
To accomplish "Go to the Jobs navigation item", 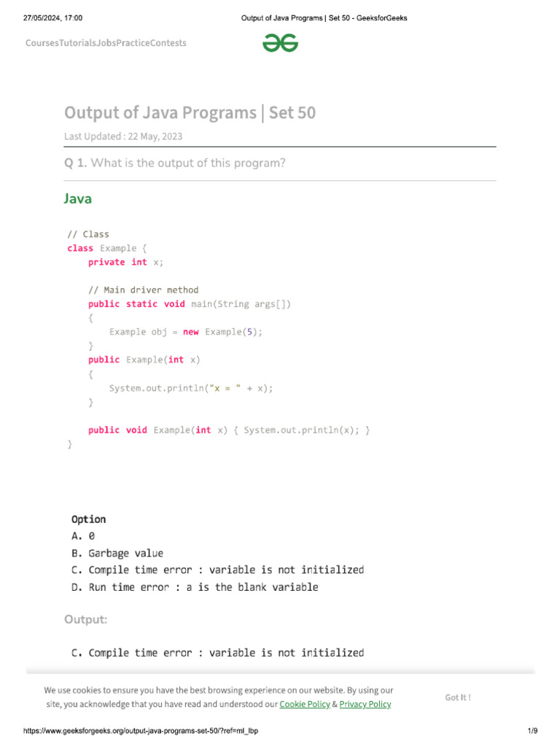I will [107, 43].
